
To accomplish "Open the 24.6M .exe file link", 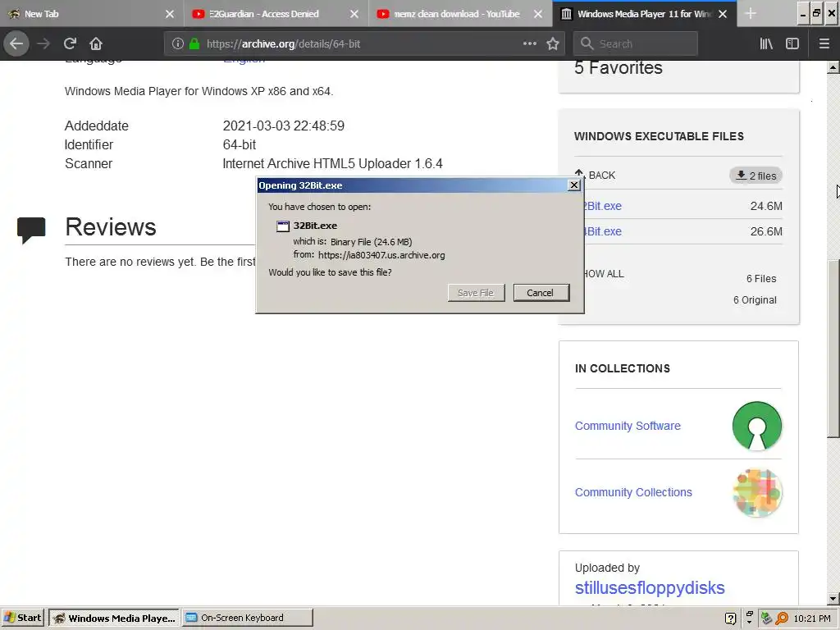I will [x=603, y=206].
